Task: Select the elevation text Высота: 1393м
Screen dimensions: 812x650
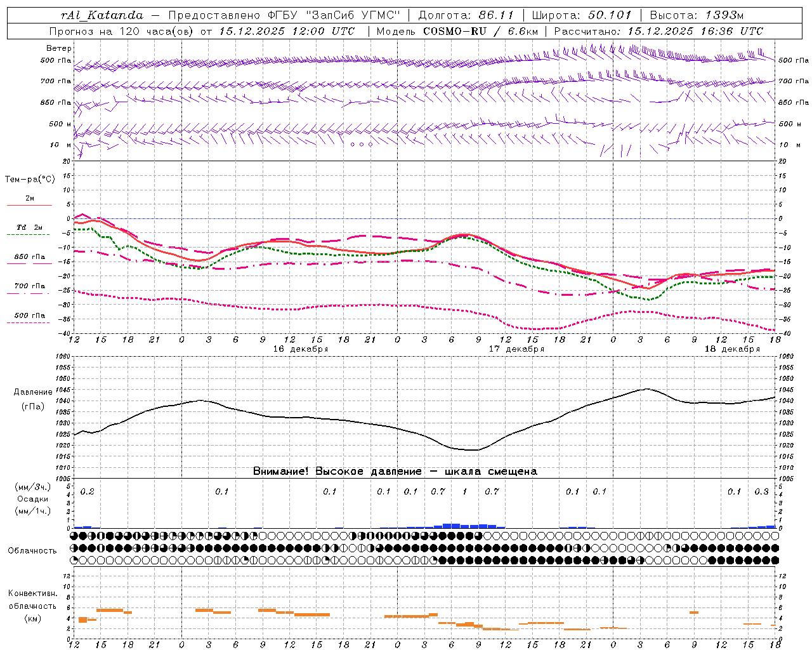Action: click(x=697, y=15)
